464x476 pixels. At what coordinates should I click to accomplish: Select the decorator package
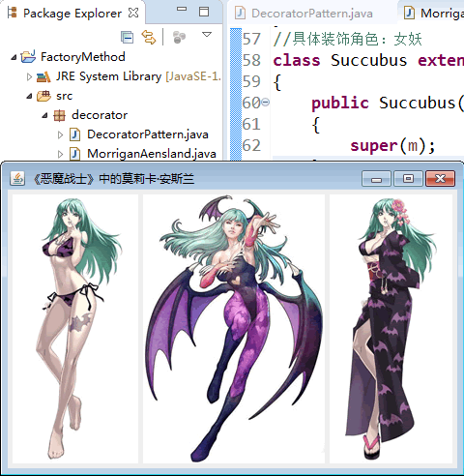click(x=100, y=115)
